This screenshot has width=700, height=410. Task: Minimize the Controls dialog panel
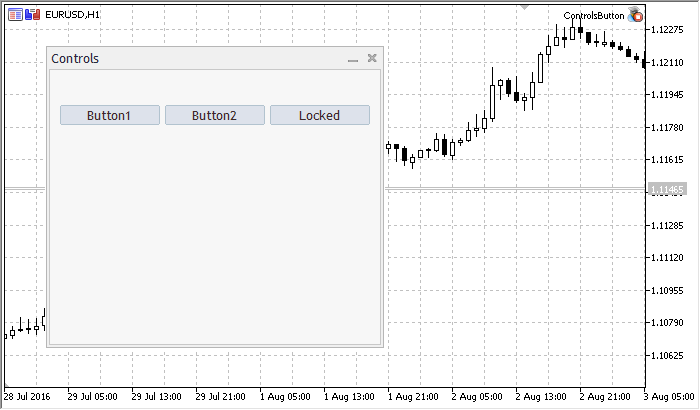coord(352,59)
